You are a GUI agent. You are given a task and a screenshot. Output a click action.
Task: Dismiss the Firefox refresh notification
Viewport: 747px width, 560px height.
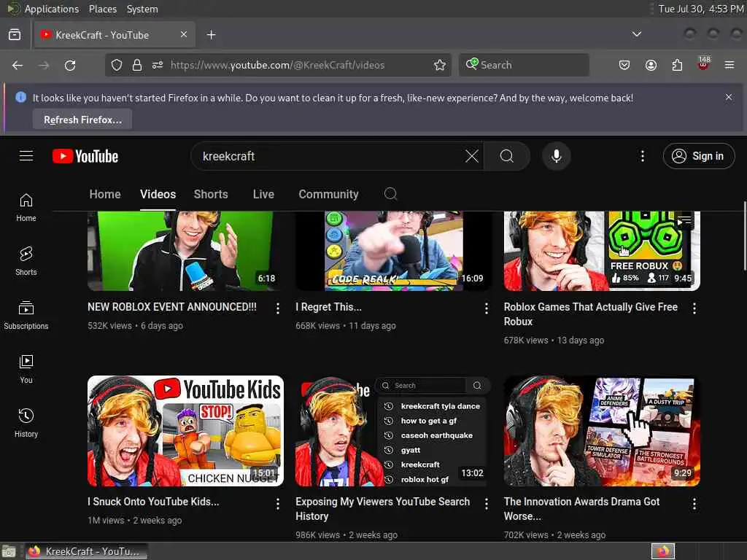click(729, 97)
